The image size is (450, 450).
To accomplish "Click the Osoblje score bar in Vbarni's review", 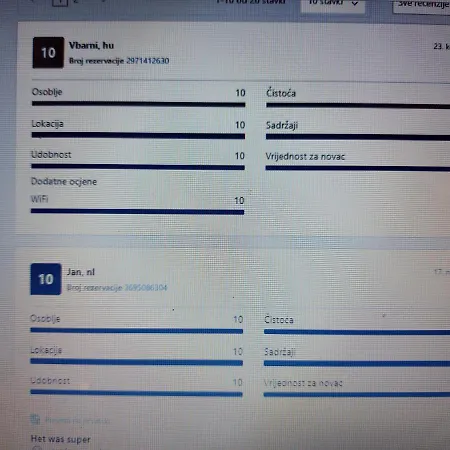I will click(138, 104).
